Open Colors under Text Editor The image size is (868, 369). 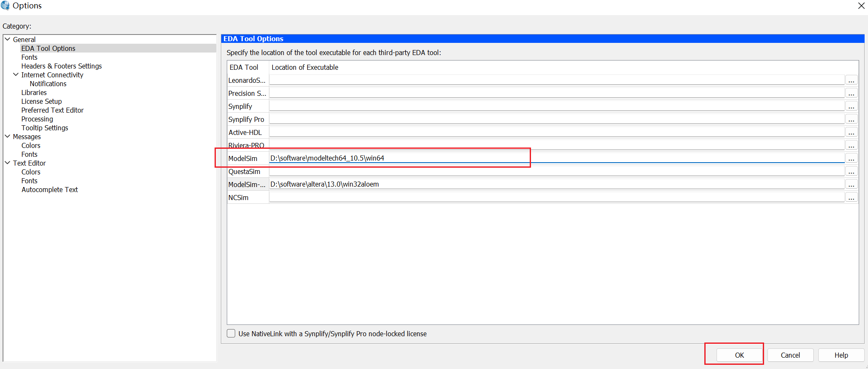[31, 172]
